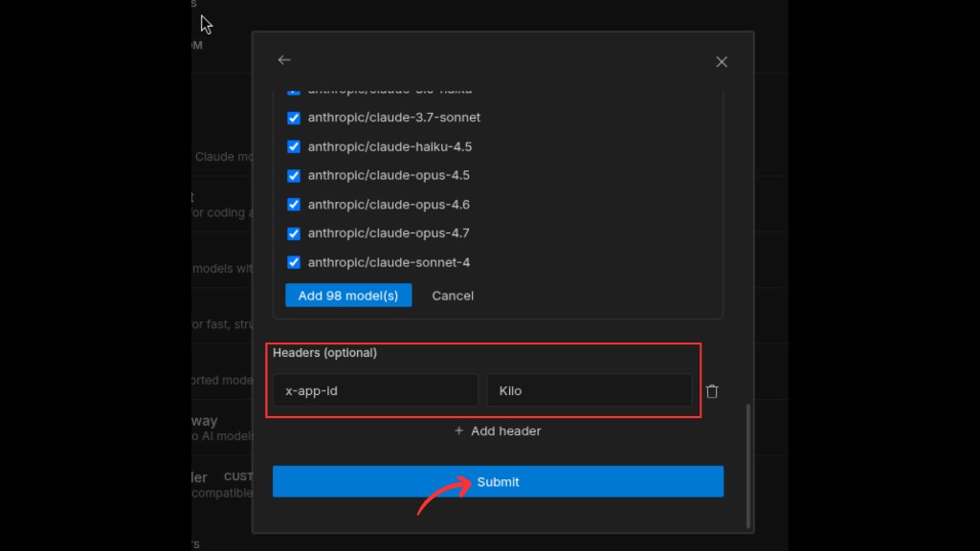Select anthropic/claude-opus-4.6 label text
This screenshot has width=980, height=551.
click(x=389, y=205)
